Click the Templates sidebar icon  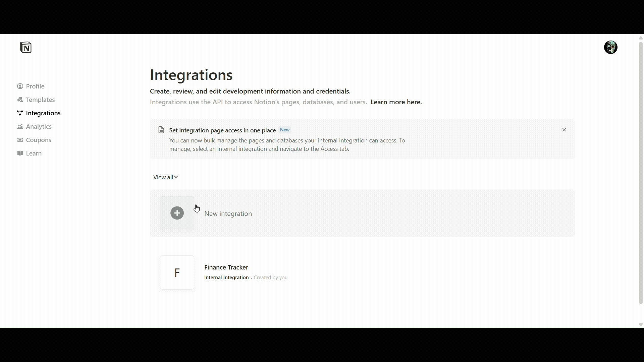pyautogui.click(x=20, y=99)
